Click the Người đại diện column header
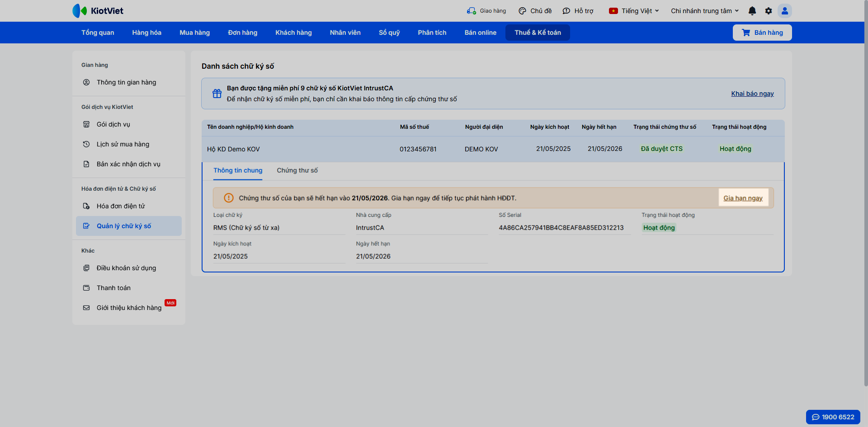Image resolution: width=868 pixels, height=427 pixels. (x=484, y=127)
